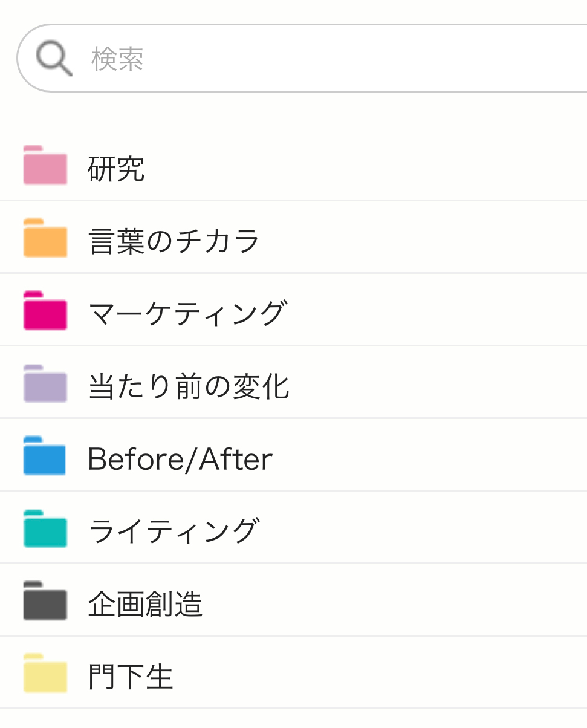Select the teal ライティング folder icon
Screen dimensions: 587x728
(x=45, y=528)
